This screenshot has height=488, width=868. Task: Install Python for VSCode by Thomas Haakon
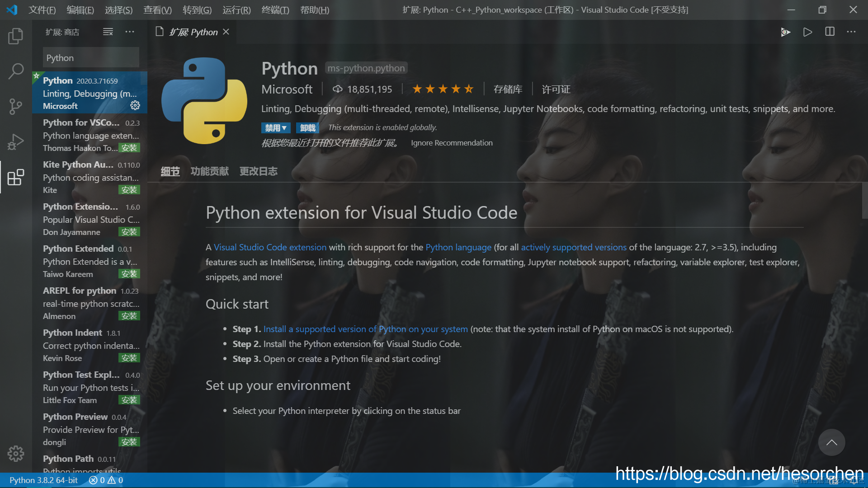tap(129, 148)
